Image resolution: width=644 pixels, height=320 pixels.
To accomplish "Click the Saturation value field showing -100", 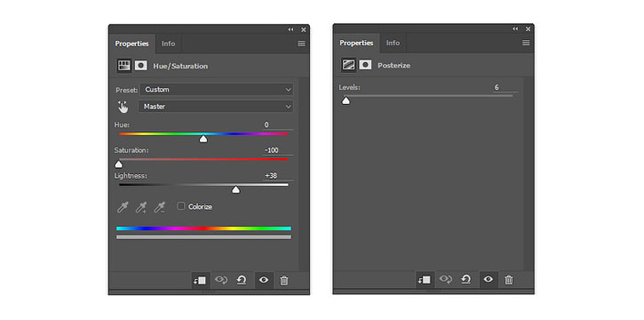I will [x=278, y=150].
